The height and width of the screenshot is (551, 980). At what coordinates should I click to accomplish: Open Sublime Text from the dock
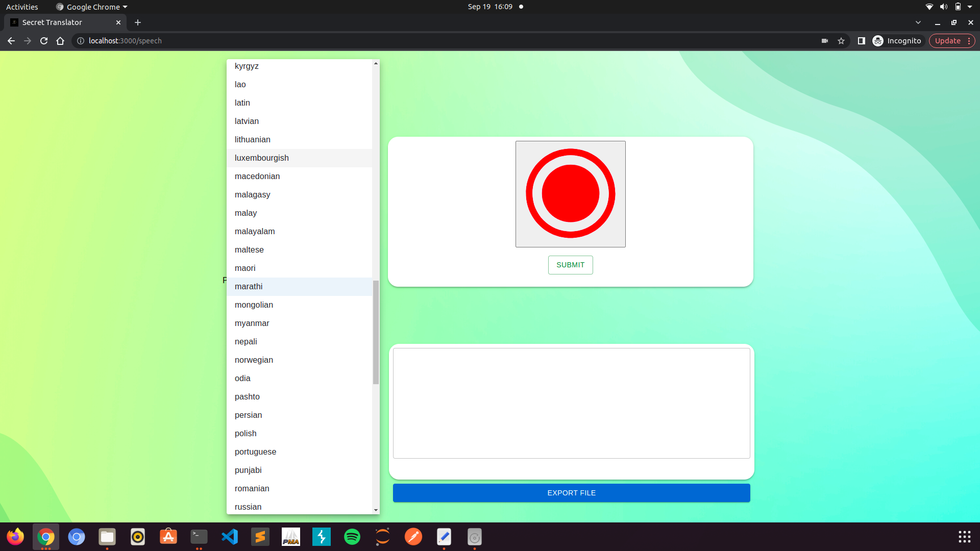click(x=260, y=537)
